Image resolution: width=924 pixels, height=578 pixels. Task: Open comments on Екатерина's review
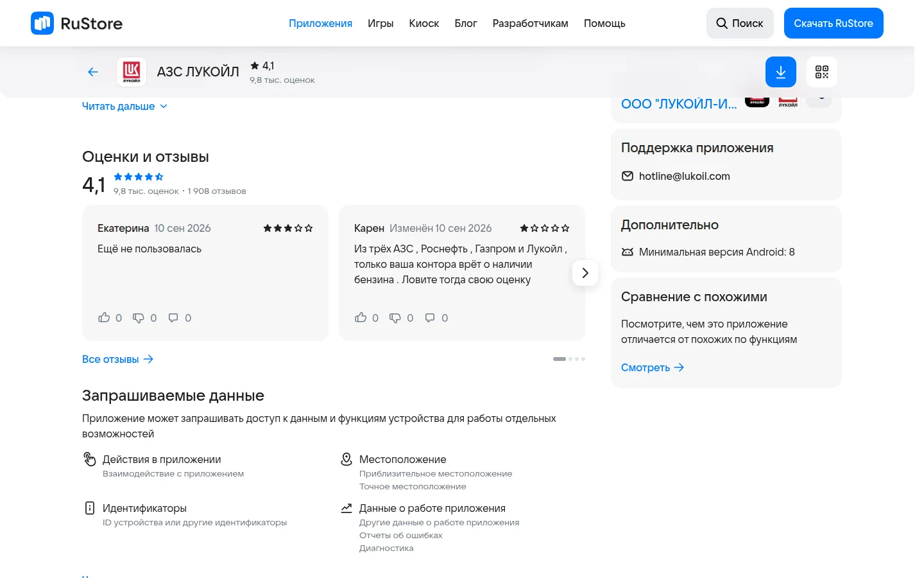(x=173, y=318)
